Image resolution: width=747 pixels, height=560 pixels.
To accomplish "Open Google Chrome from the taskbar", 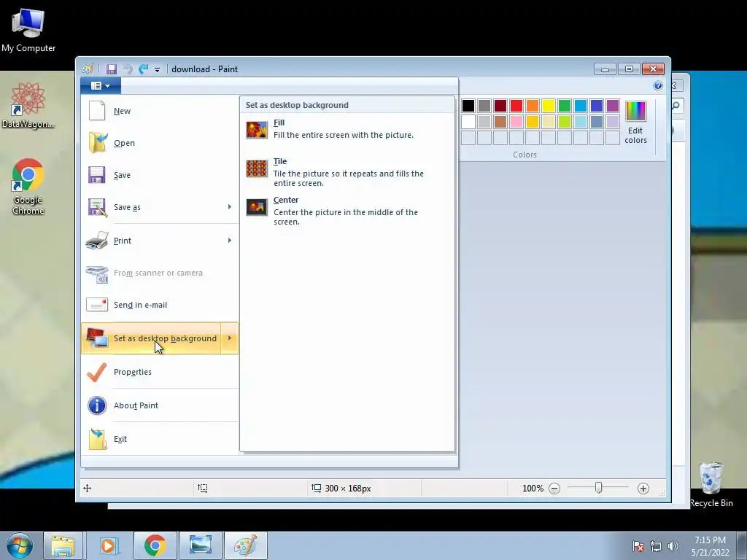I will click(x=155, y=545).
